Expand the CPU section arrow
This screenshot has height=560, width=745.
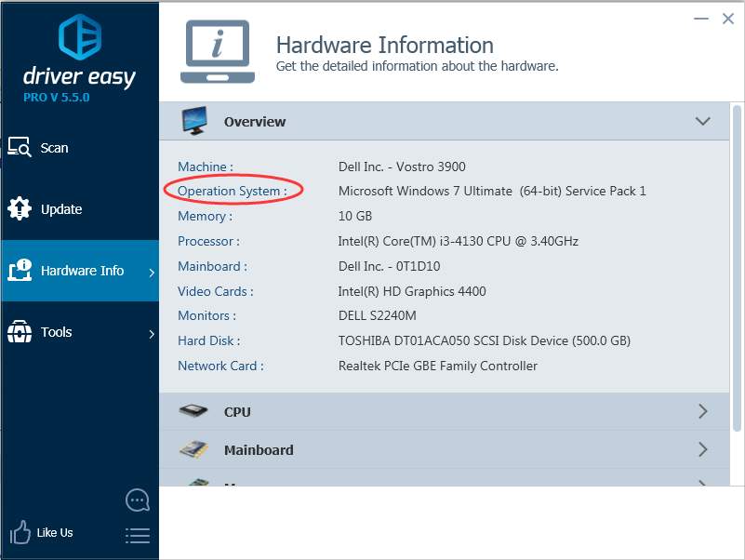tap(702, 412)
